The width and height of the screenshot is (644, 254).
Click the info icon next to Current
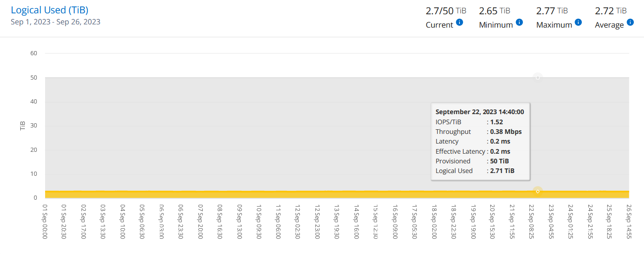459,22
